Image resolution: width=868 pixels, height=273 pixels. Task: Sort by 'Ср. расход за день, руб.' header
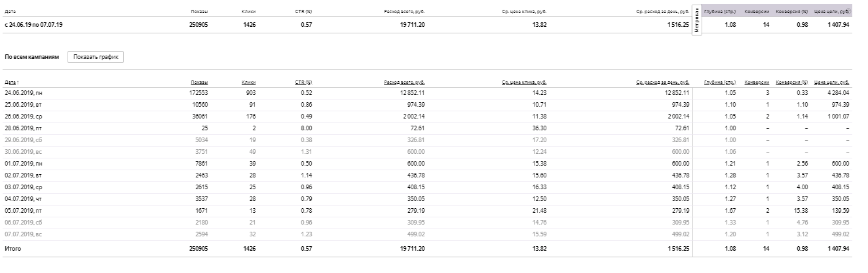pyautogui.click(x=662, y=82)
